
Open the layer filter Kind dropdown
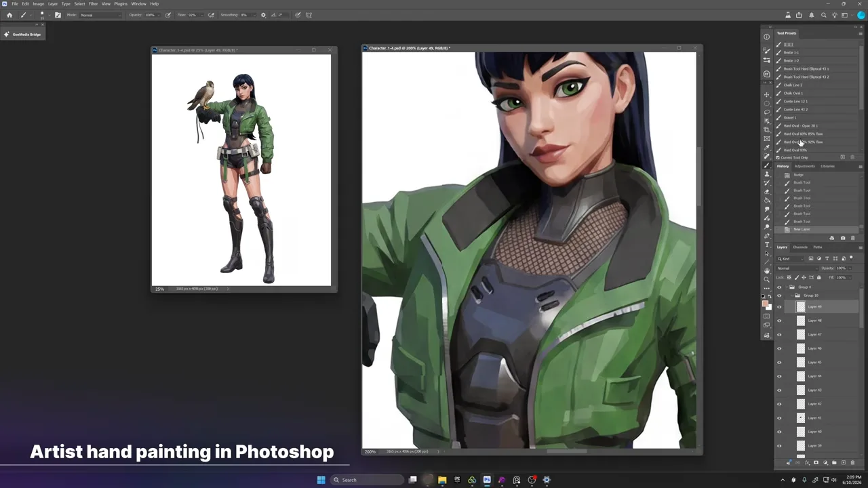pyautogui.click(x=790, y=258)
